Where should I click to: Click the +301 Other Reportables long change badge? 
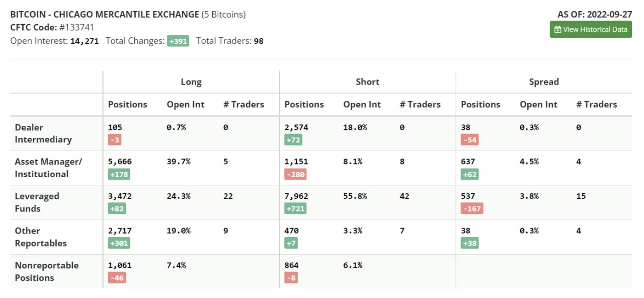click(119, 243)
